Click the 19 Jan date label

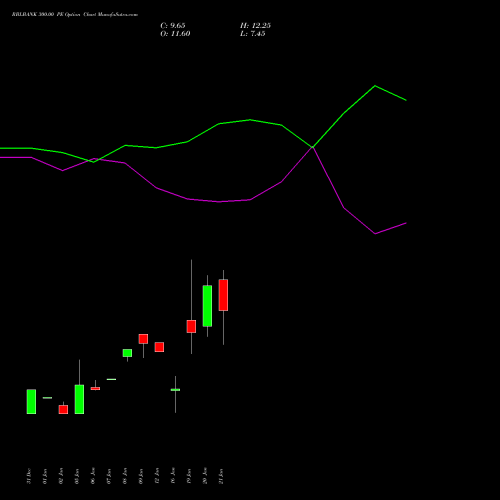[189, 476]
